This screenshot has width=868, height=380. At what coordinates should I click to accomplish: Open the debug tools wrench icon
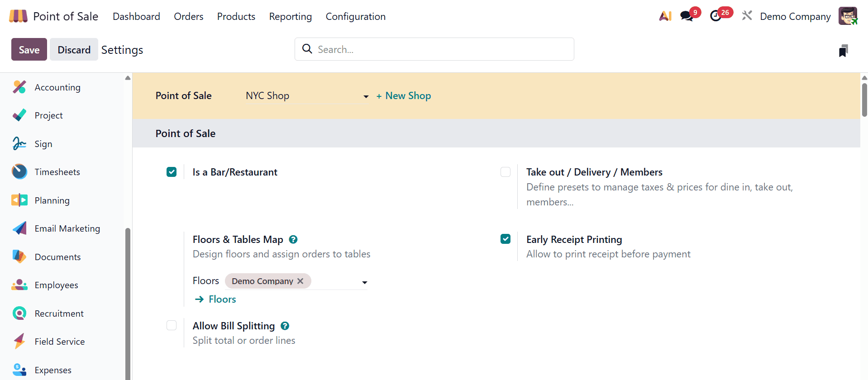pyautogui.click(x=747, y=16)
